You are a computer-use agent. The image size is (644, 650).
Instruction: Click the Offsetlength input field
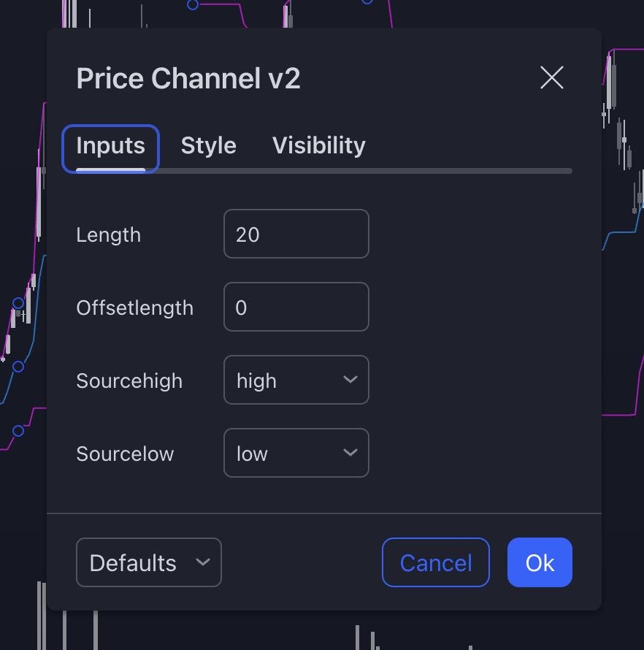(296, 307)
